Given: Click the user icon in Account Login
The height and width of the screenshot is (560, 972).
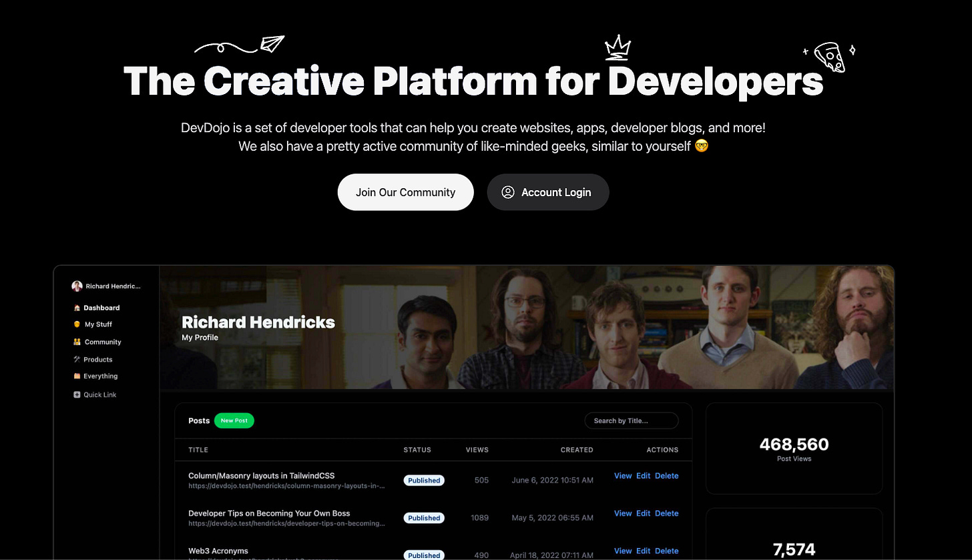Looking at the screenshot, I should click(508, 192).
